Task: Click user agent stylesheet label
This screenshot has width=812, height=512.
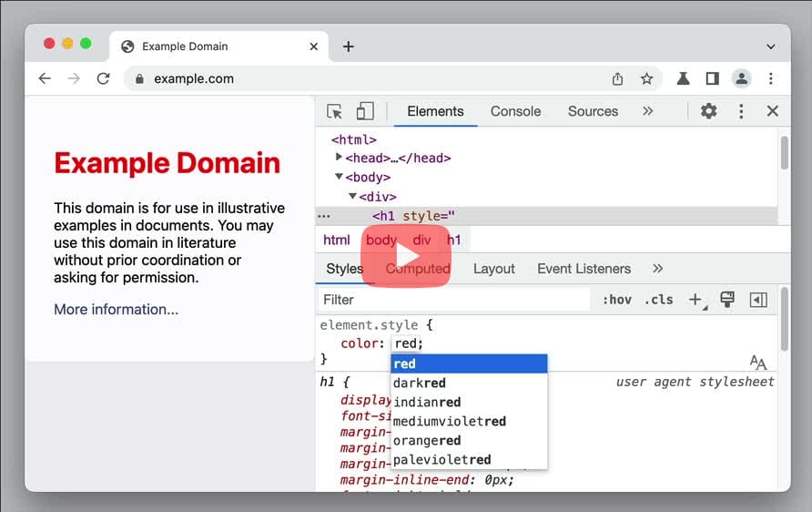Action: 695,382
